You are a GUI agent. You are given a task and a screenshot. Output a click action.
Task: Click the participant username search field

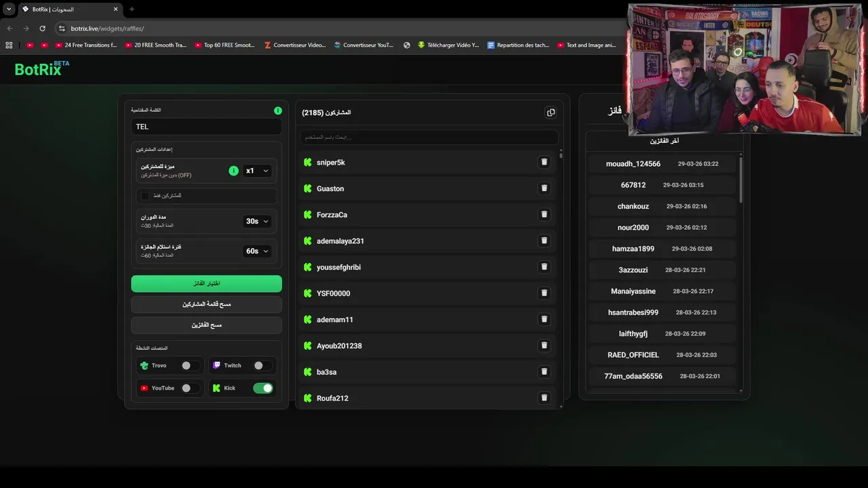pyautogui.click(x=429, y=137)
